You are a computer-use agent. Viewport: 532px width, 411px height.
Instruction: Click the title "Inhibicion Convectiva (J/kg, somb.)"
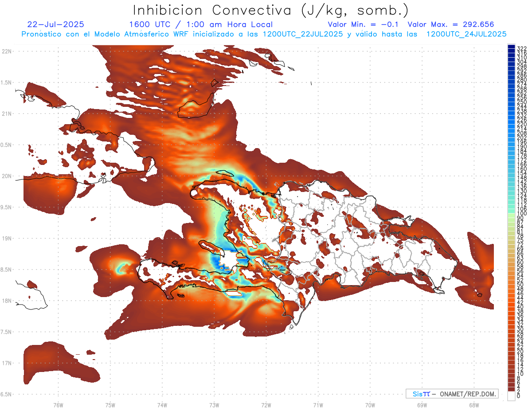271,10
